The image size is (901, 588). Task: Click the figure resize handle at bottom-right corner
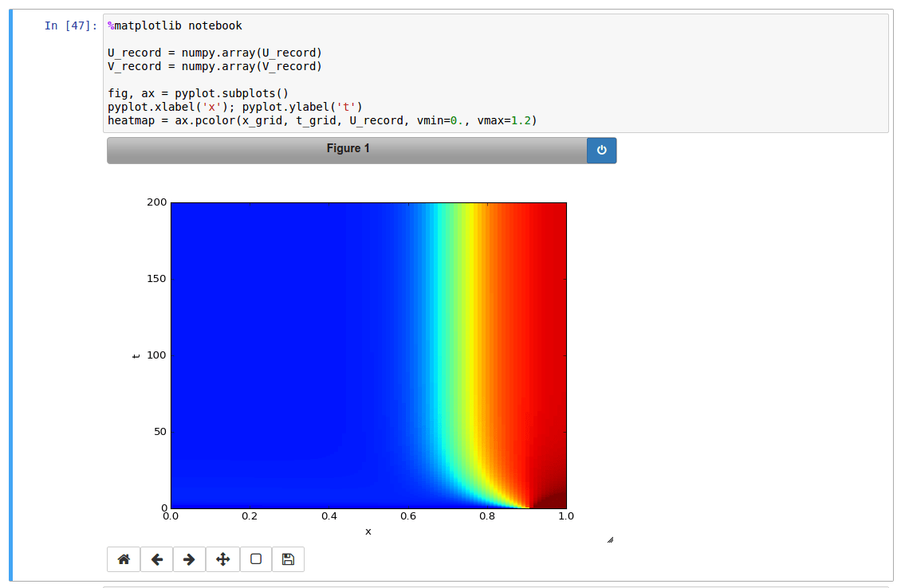click(x=611, y=539)
